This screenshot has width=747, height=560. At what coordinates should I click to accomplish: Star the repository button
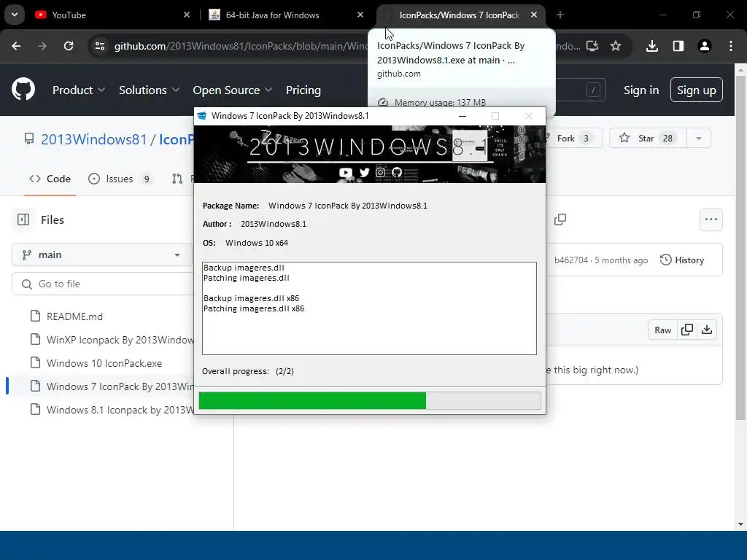click(649, 138)
